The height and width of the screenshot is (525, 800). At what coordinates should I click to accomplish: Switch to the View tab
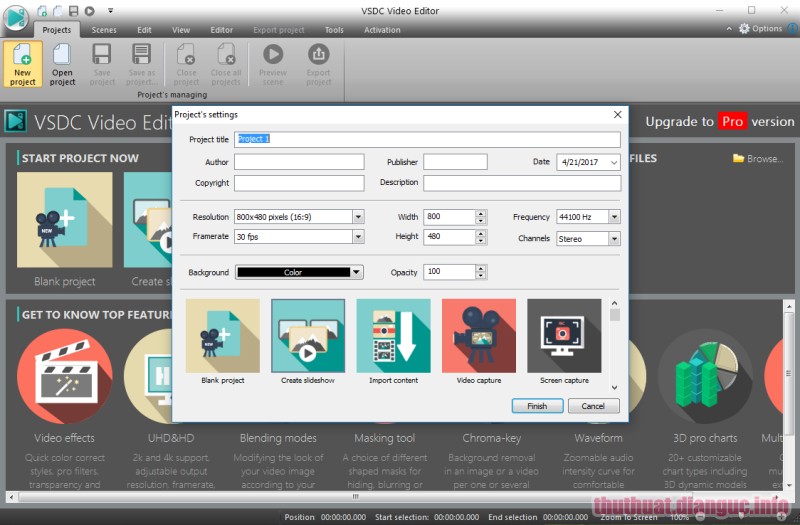(x=181, y=30)
